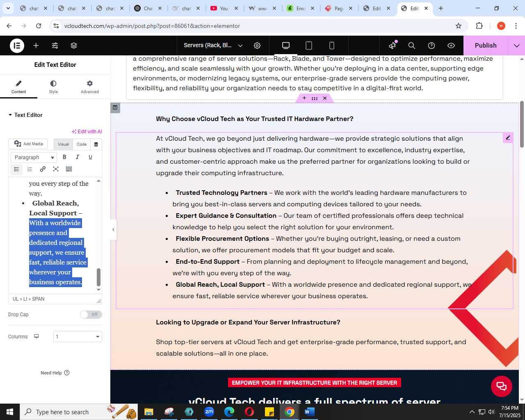Open Columns responsive device selector
The image size is (525, 420).
coord(37,336)
